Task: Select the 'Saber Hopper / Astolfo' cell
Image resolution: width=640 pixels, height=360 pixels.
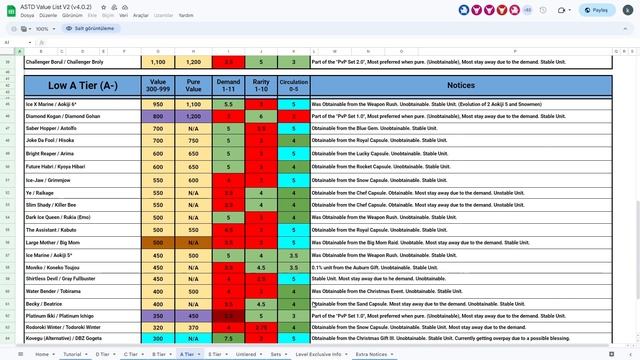Action: [x=83, y=128]
